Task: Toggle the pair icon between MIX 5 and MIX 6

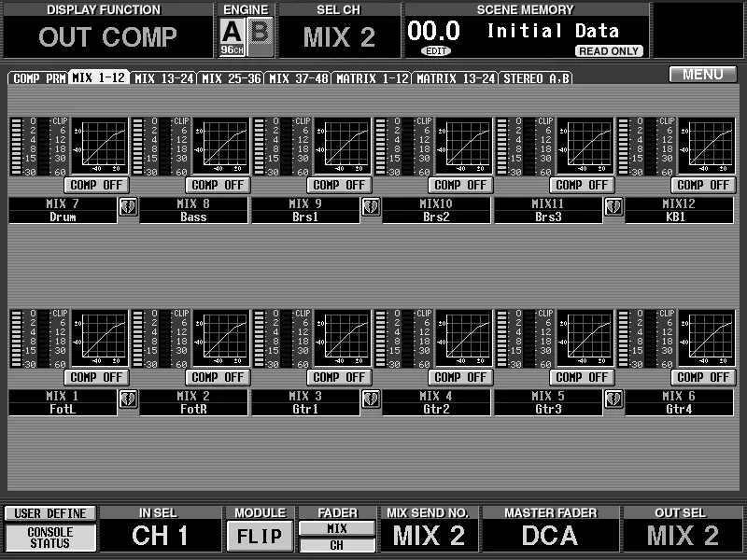Action: pyautogui.click(x=614, y=399)
